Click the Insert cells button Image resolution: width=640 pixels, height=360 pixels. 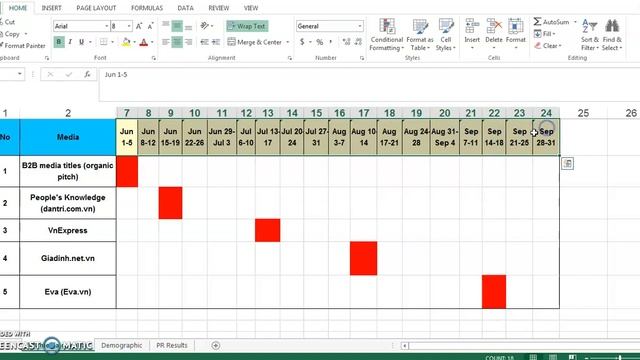click(x=472, y=35)
